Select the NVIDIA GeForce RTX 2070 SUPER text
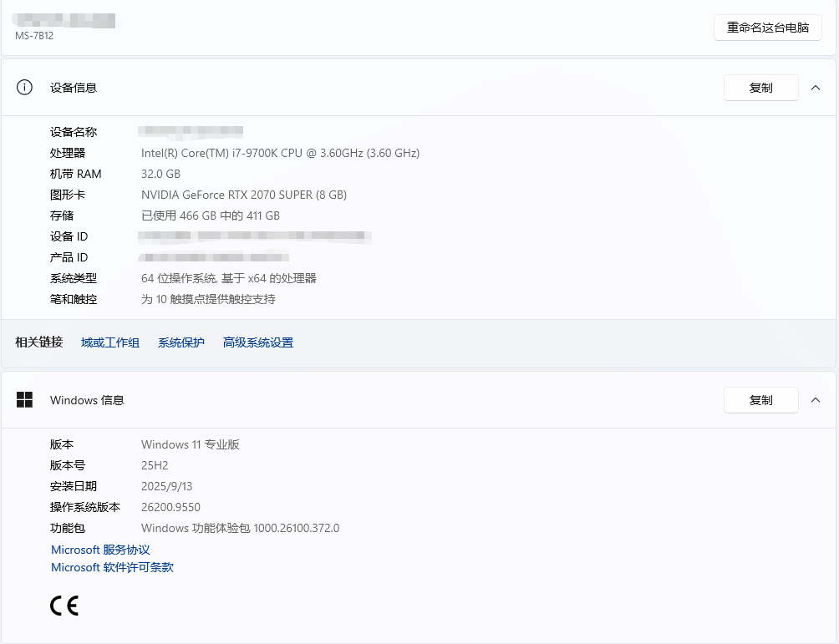The width and height of the screenshot is (839, 644). coord(226,195)
